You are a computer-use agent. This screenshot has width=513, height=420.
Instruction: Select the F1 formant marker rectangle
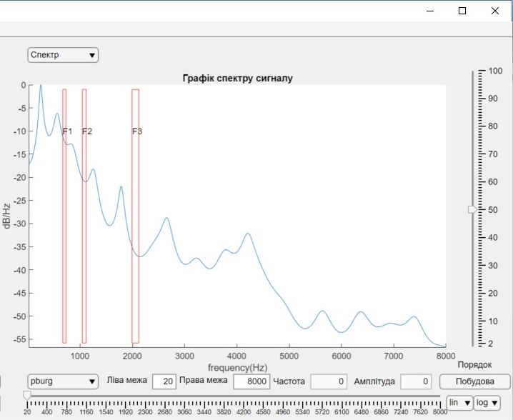64,214
